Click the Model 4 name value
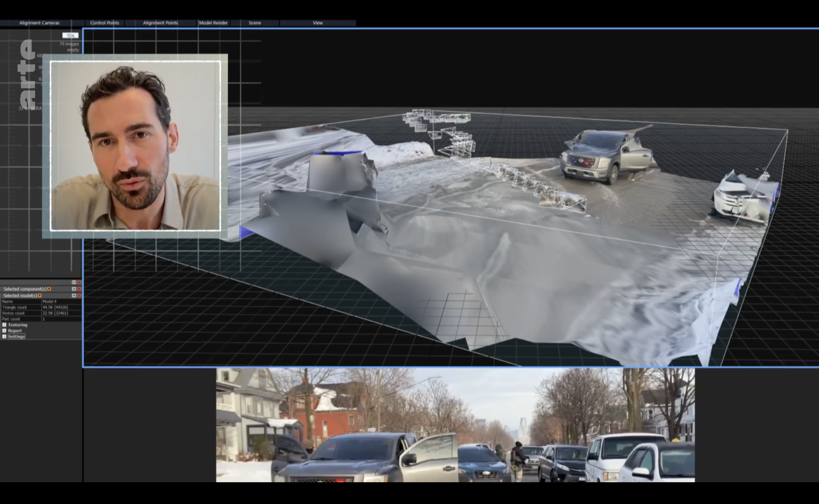Image resolution: width=819 pixels, height=504 pixels. pos(50,301)
